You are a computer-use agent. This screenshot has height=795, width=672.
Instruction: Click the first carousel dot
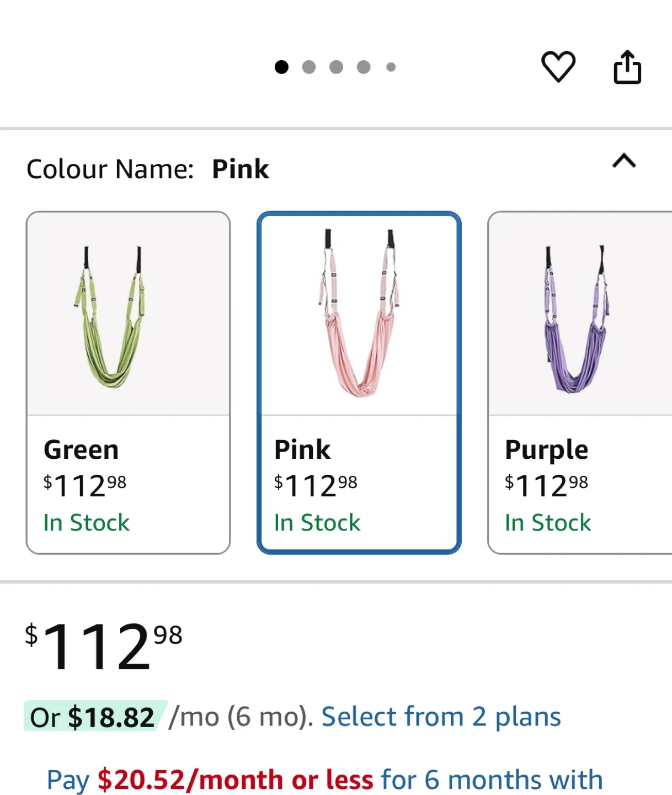(x=283, y=67)
